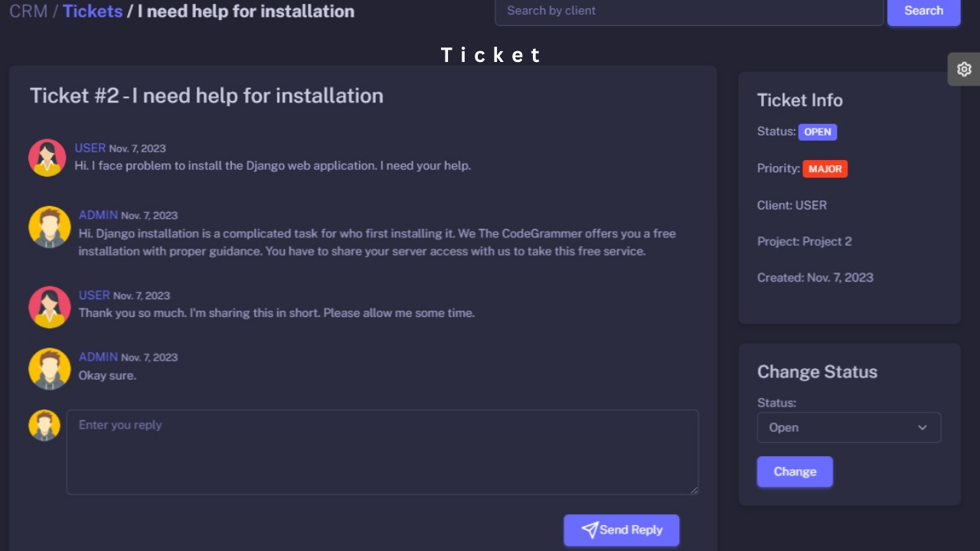Image resolution: width=980 pixels, height=551 pixels.
Task: Open the Status dropdown in Change Status
Action: [848, 427]
